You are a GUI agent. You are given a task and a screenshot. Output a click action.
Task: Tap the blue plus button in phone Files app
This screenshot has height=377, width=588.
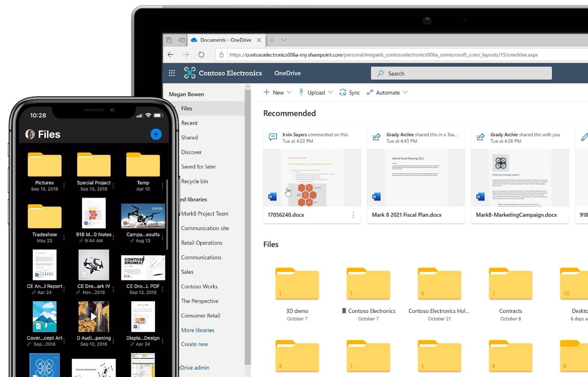coord(156,134)
